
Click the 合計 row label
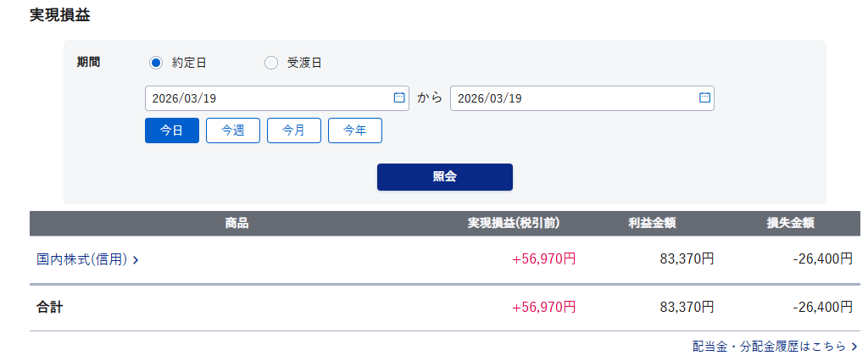[50, 307]
